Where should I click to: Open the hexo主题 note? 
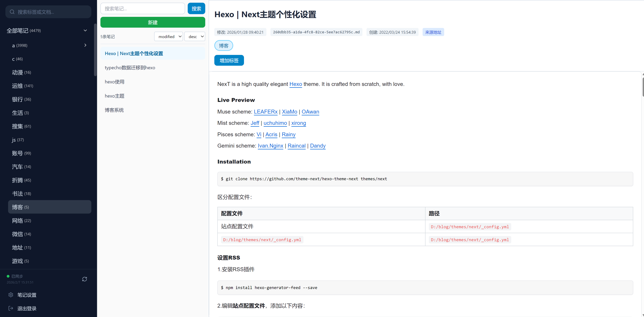(115, 96)
